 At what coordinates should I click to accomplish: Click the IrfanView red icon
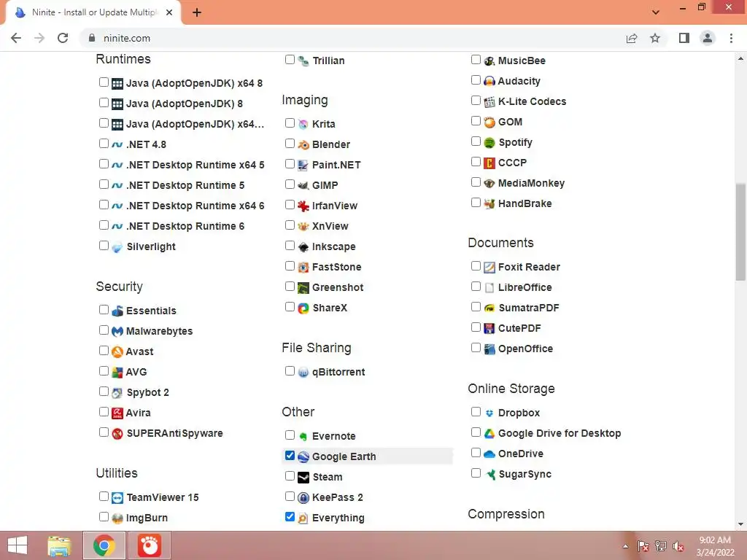pyautogui.click(x=303, y=206)
